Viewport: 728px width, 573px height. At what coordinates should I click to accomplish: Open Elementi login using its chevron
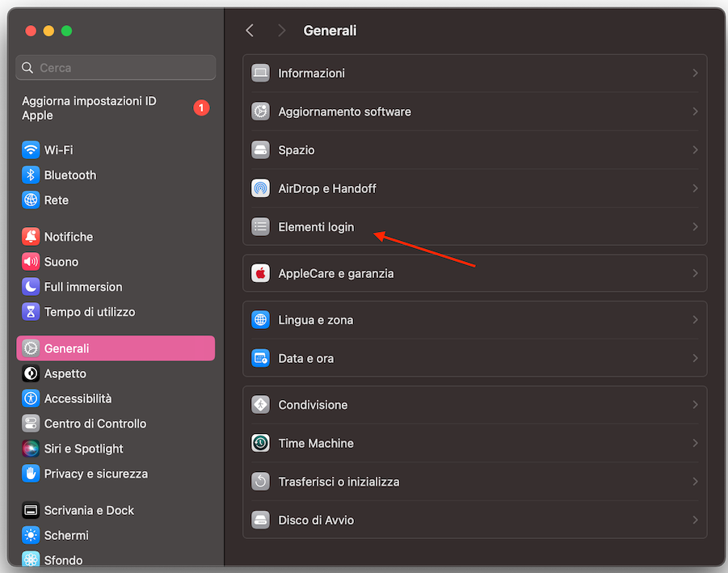(x=695, y=227)
